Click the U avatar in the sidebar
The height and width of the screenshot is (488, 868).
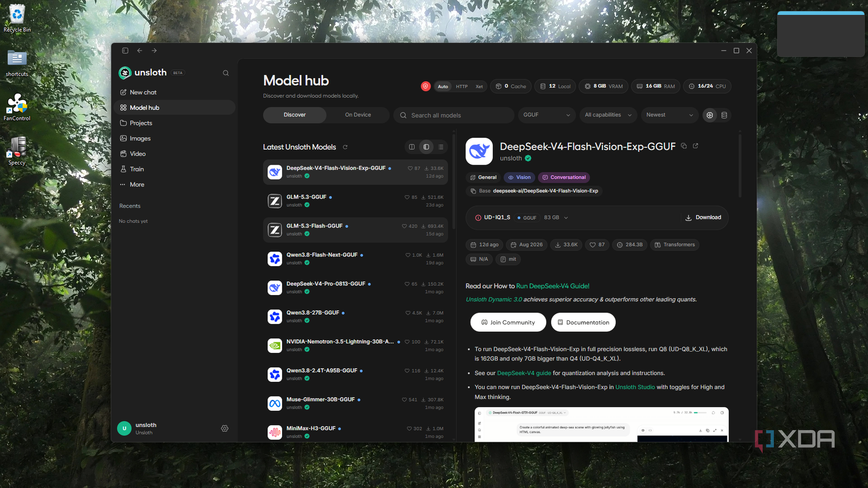coord(124,429)
